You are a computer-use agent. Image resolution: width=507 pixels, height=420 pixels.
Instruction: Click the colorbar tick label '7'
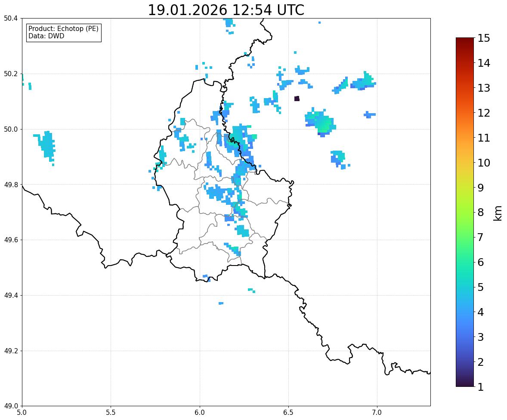(481, 237)
